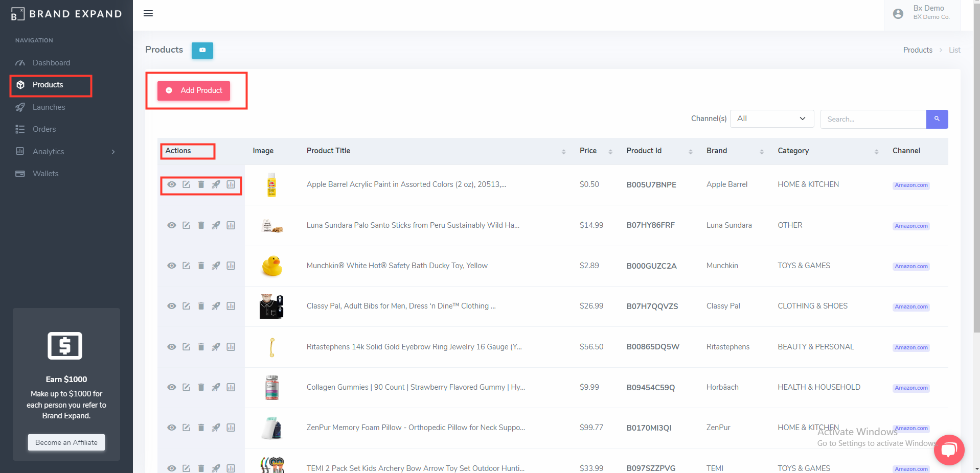Click into the Search products field
This screenshot has width=980, height=473.
pos(873,119)
